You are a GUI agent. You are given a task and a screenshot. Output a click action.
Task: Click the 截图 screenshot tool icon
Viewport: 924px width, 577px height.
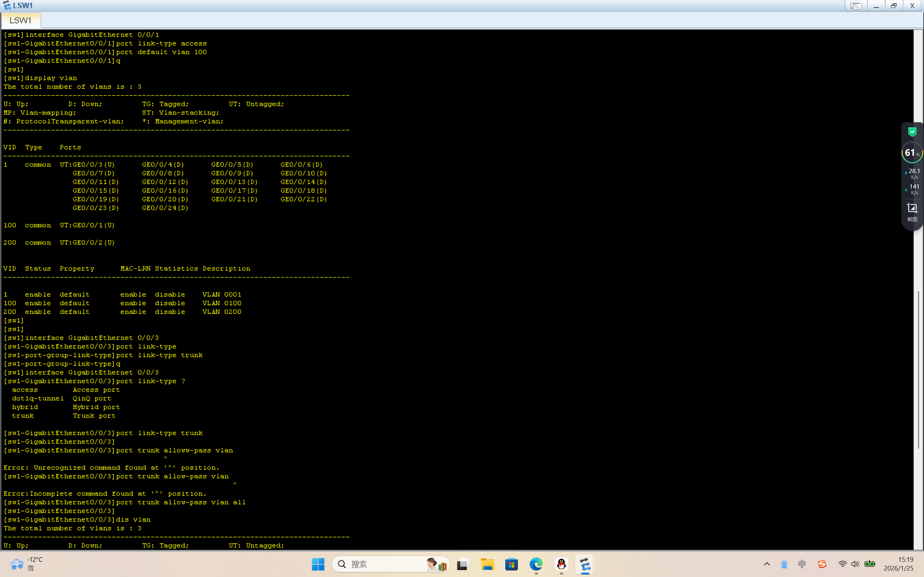click(x=912, y=212)
